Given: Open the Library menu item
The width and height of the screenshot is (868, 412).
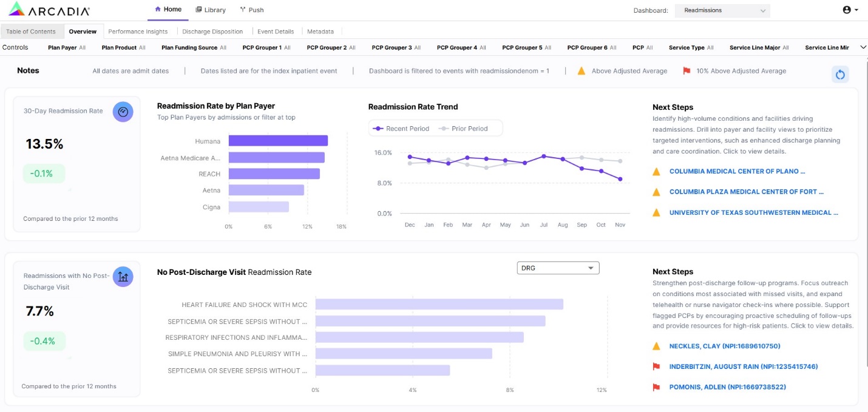Looking at the screenshot, I should (211, 10).
